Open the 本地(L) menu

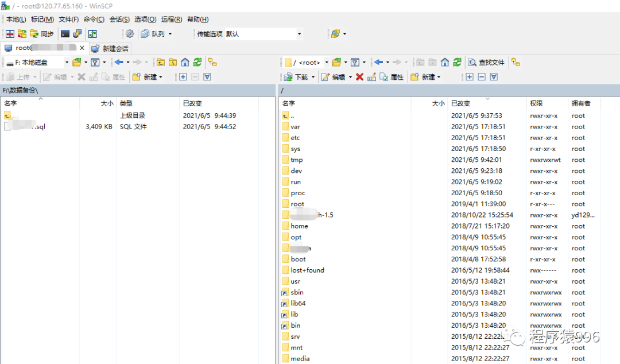tap(16, 20)
